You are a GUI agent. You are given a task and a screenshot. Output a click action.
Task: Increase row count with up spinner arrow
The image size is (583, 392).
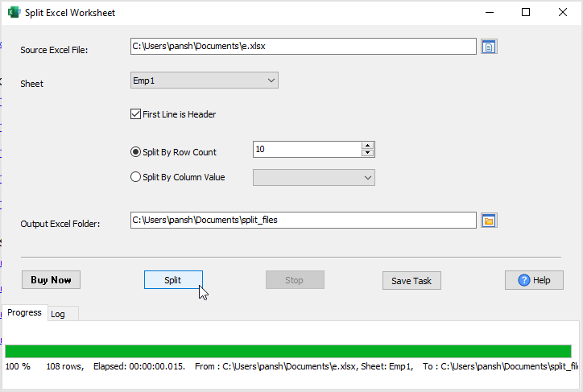tap(368, 146)
